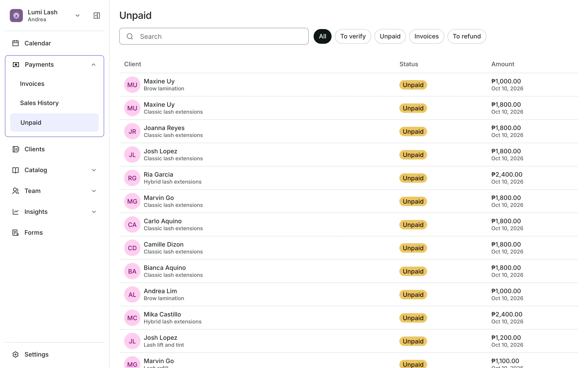Open Carlo Aquino client name
Viewport: 588px width, 368px height.
tap(163, 221)
